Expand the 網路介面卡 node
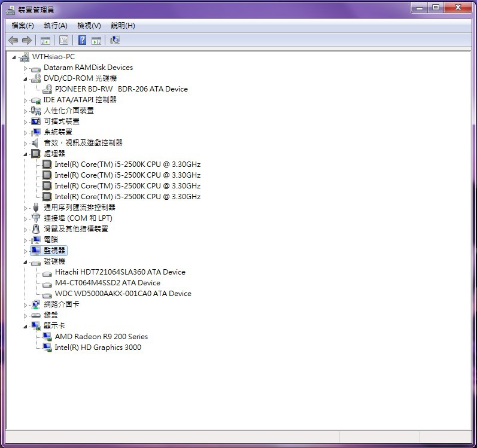 click(26, 305)
